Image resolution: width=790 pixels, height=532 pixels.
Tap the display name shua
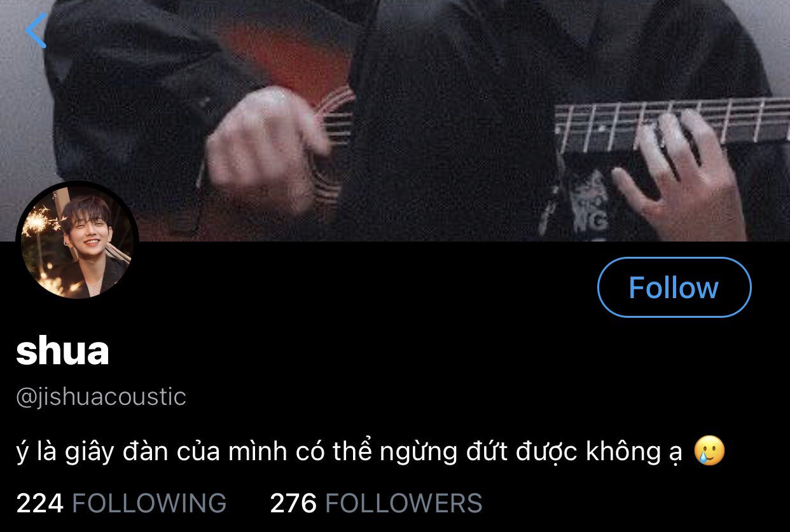(63, 351)
